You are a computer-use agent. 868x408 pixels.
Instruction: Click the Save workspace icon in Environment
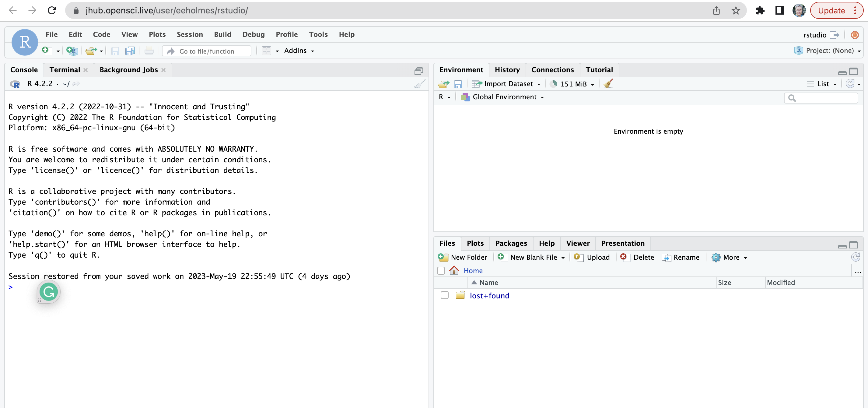coord(458,84)
